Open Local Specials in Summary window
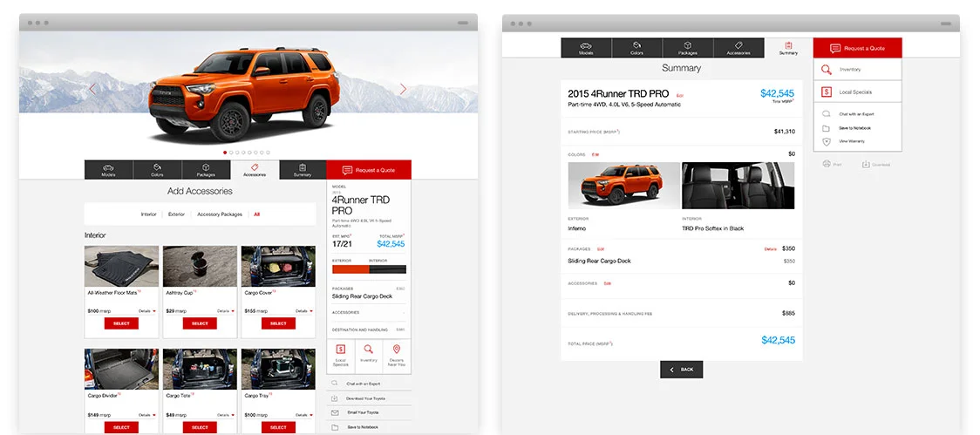This screenshot has height=435, width=980. 858,92
